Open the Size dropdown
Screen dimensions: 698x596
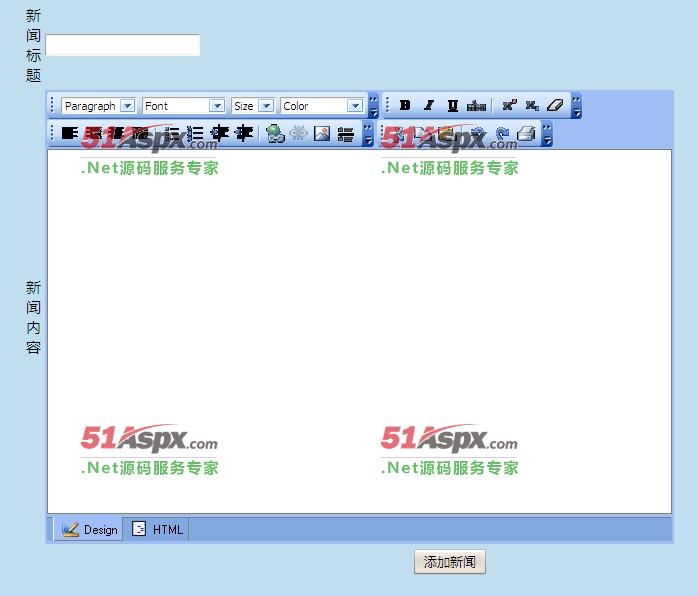253,106
